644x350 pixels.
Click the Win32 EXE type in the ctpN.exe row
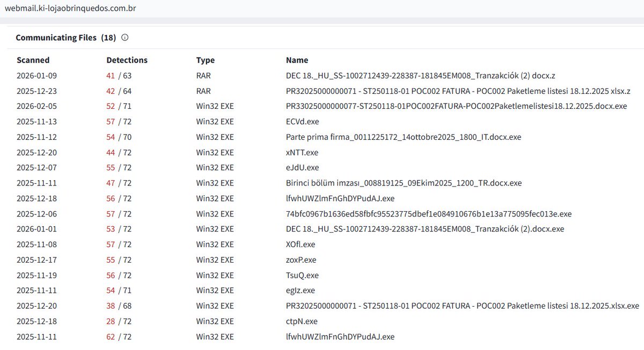(x=215, y=322)
